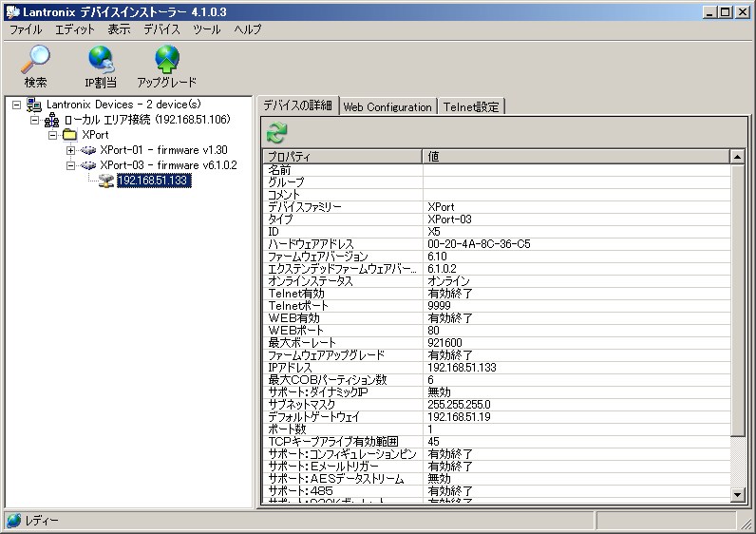Image resolution: width=756 pixels, height=534 pixels.
Task: Select the 192.168.51.133 tree item
Action: tap(153, 181)
